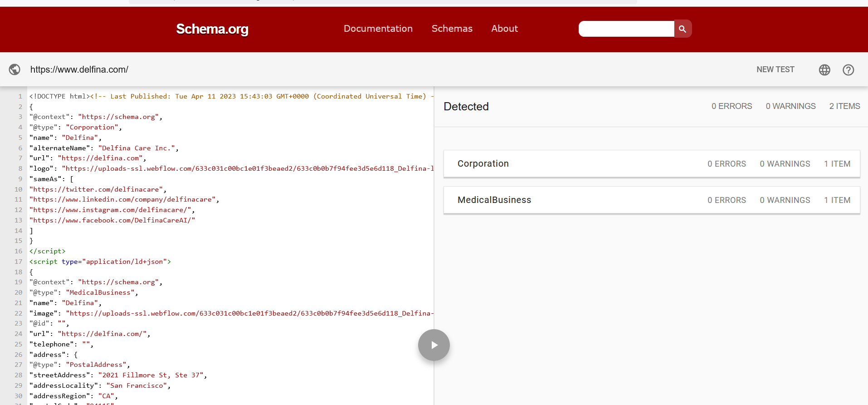Click the "@type": "Corporation" line
The height and width of the screenshot is (405, 868).
pyautogui.click(x=76, y=127)
